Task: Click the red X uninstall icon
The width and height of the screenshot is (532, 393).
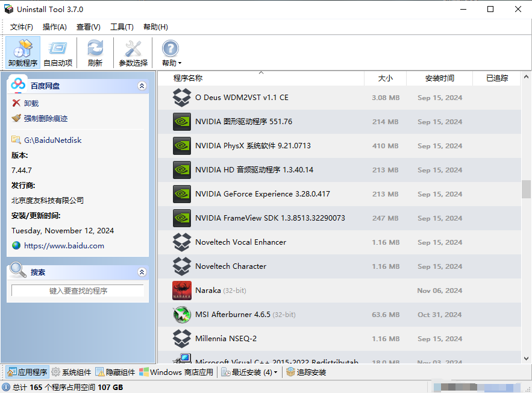Action: tap(16, 103)
